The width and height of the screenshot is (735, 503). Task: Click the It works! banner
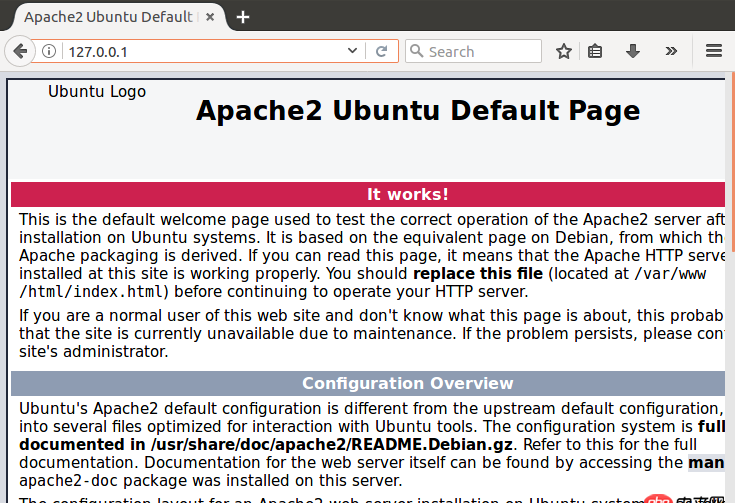click(x=368, y=194)
